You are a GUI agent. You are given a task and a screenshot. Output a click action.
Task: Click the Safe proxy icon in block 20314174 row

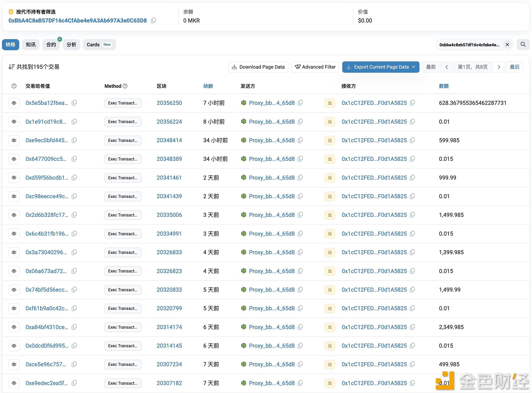point(243,327)
